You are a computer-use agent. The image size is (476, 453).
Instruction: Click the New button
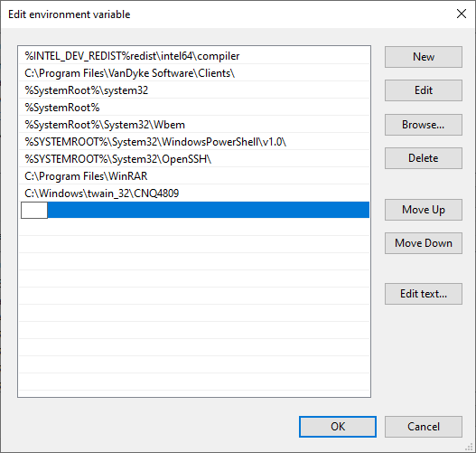click(424, 57)
